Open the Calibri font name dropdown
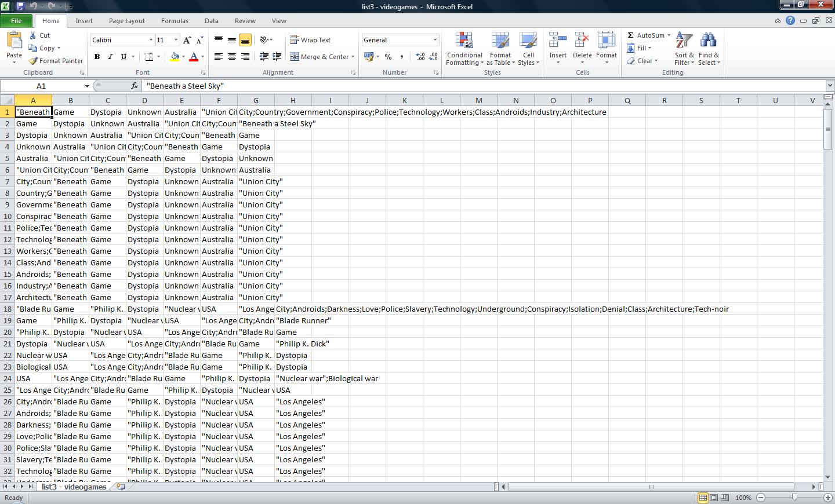The image size is (835, 504). [151, 40]
